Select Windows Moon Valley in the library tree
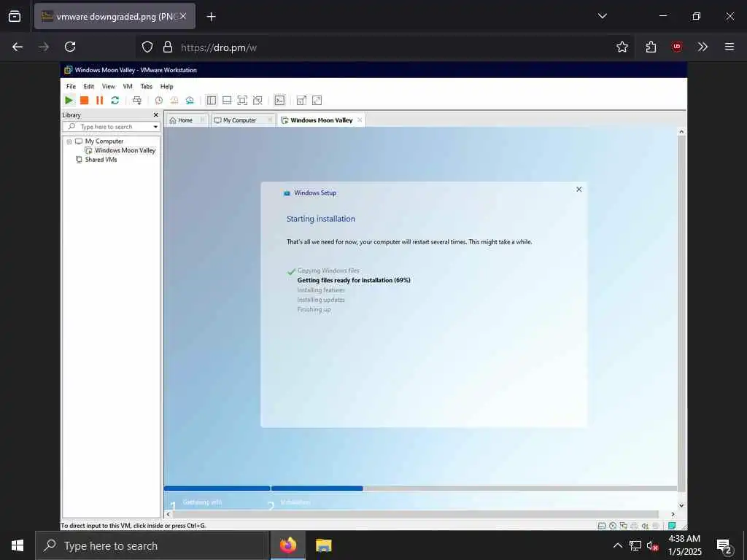Viewport: 747px width, 560px height. pyautogui.click(x=125, y=150)
